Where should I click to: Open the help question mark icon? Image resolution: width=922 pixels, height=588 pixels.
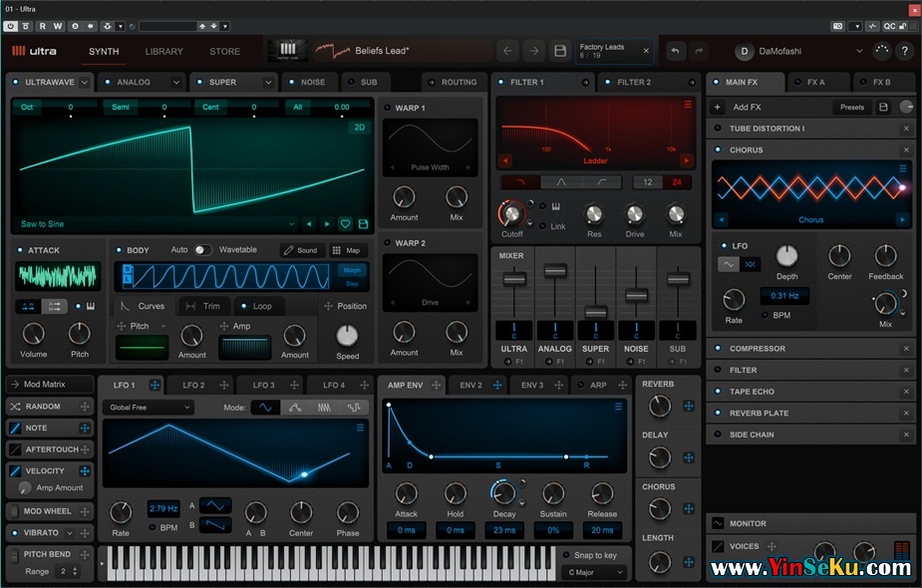905,51
